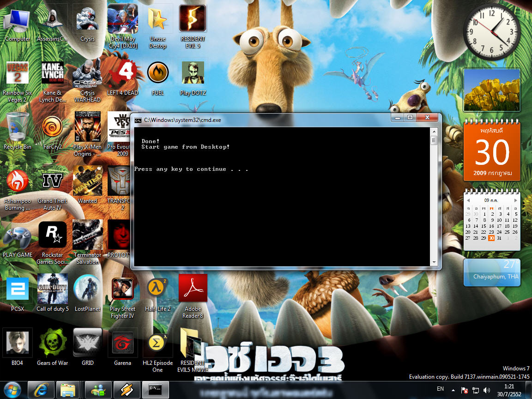Image resolution: width=532 pixels, height=399 pixels.
Task: Click the cmd.exe scrollbar thumb
Action: click(434, 140)
